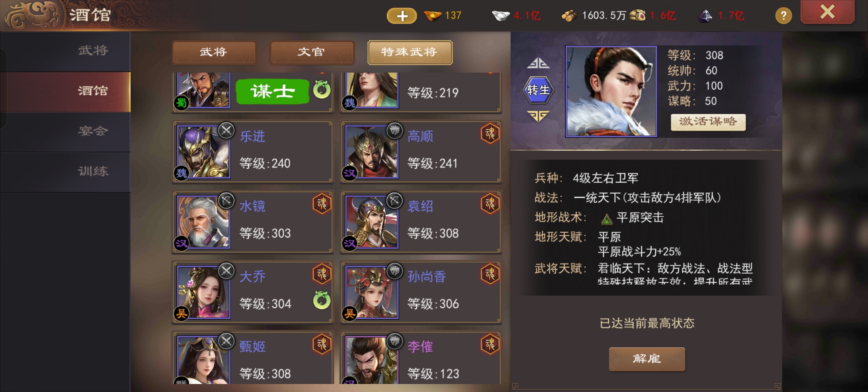Select the 甄姬 hero card

coord(253,358)
